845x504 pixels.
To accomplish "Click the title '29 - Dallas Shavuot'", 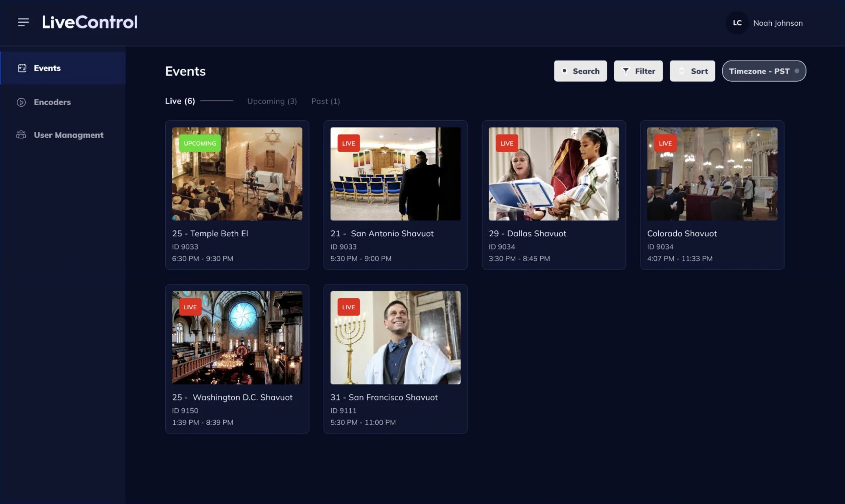I will pyautogui.click(x=527, y=233).
